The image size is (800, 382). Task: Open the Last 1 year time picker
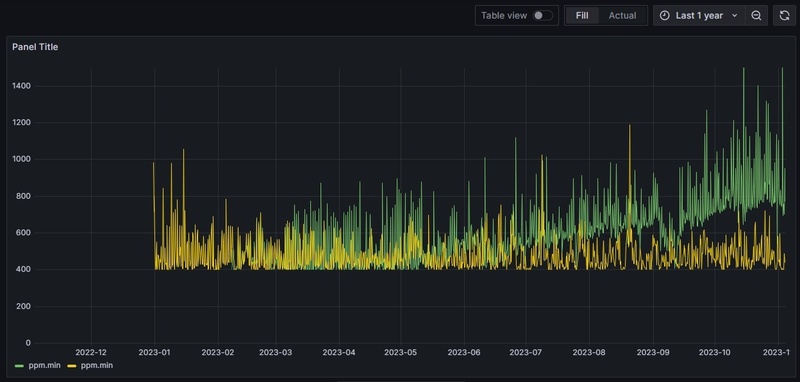699,15
